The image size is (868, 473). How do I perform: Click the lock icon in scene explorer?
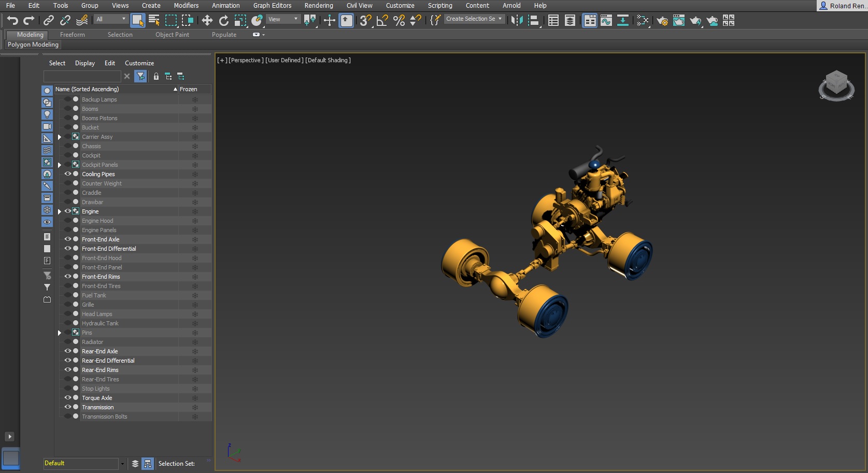(x=156, y=76)
